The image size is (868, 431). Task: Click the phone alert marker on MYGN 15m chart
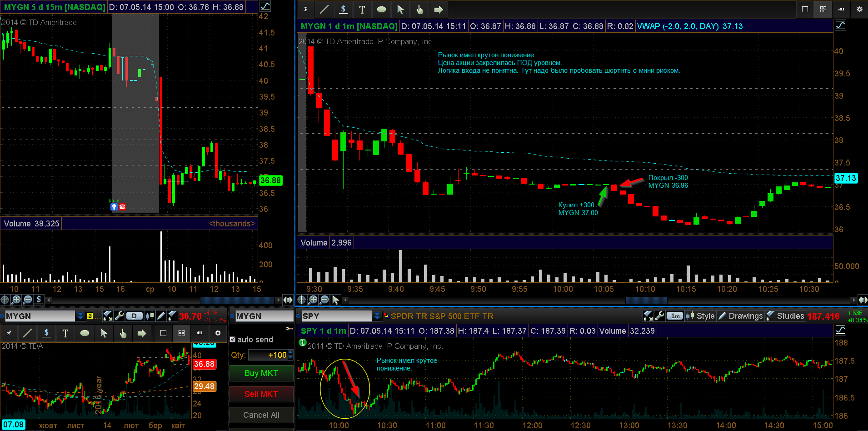[x=122, y=207]
